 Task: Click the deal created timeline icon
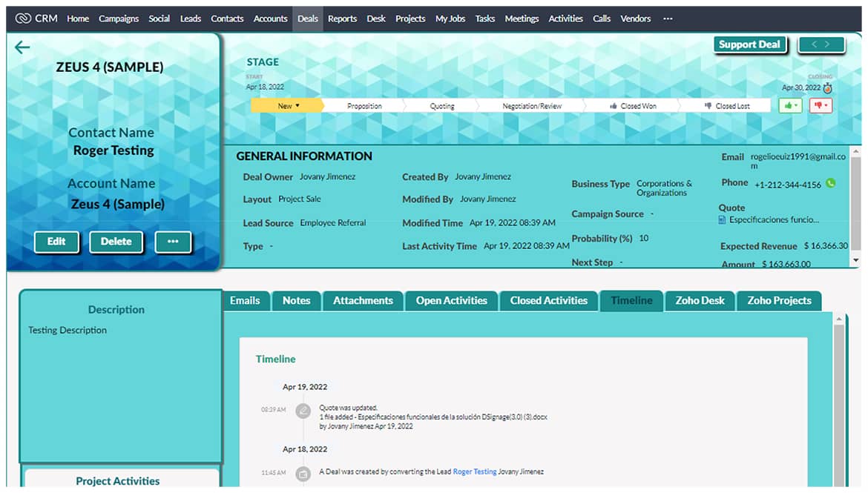(303, 472)
